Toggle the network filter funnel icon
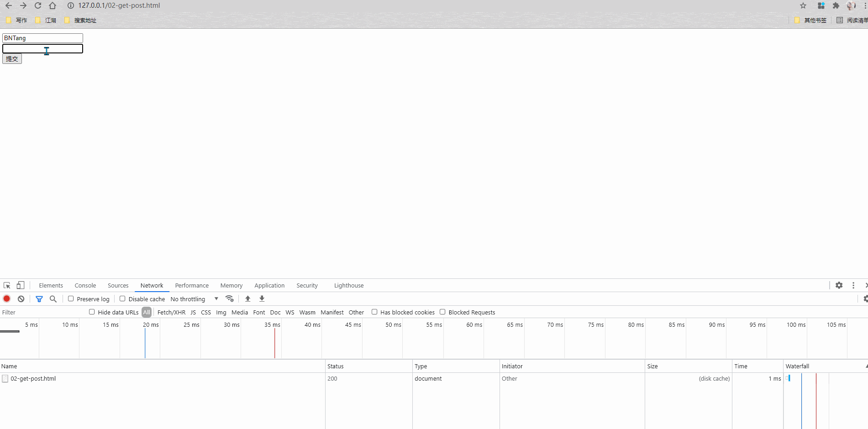The image size is (868, 429). tap(39, 299)
